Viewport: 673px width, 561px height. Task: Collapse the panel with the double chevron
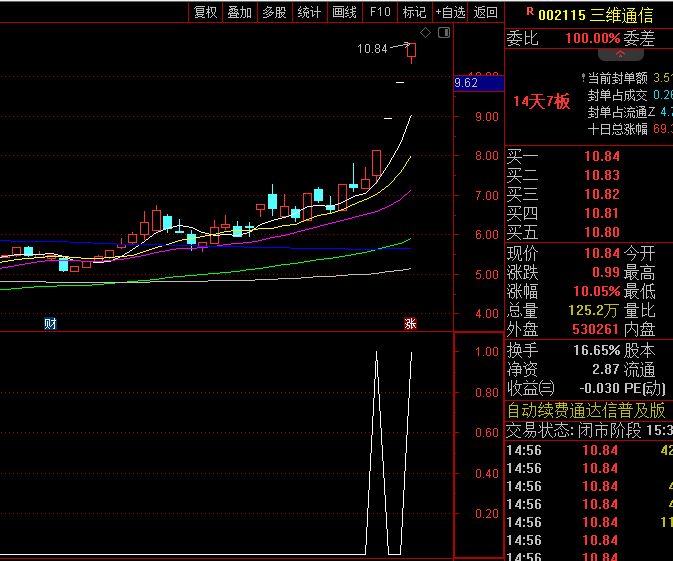coord(621,55)
